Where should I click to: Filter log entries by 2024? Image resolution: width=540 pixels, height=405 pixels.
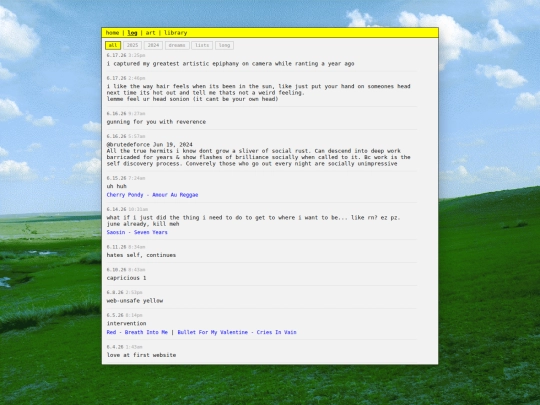coord(153,45)
